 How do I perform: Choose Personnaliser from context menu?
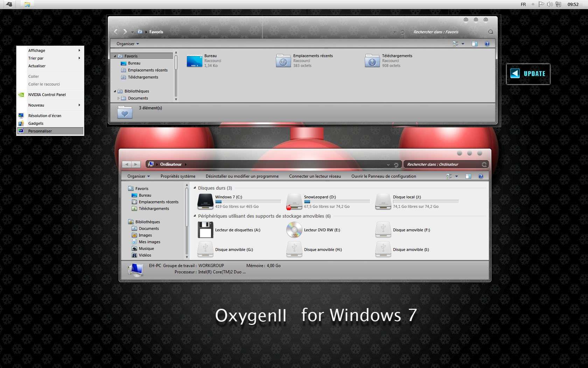50,131
